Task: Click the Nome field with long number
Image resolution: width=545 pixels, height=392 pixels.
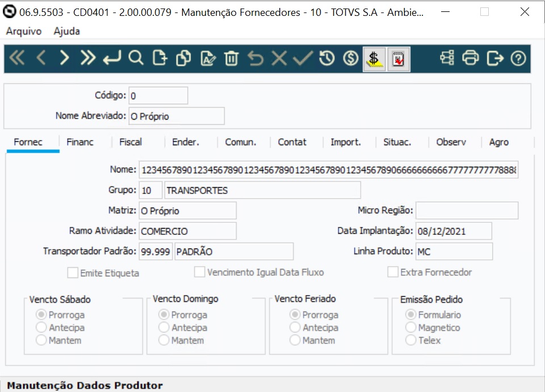Action: 329,170
